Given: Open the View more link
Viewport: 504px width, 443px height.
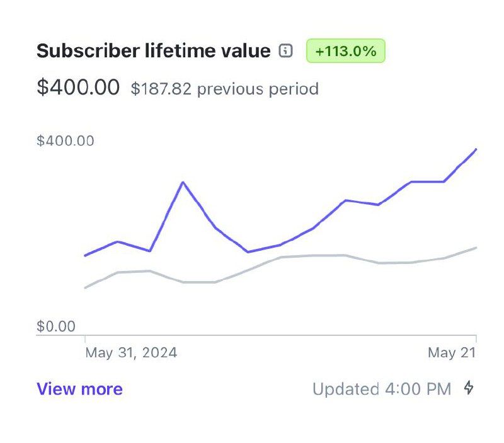Looking at the screenshot, I should coord(79,389).
